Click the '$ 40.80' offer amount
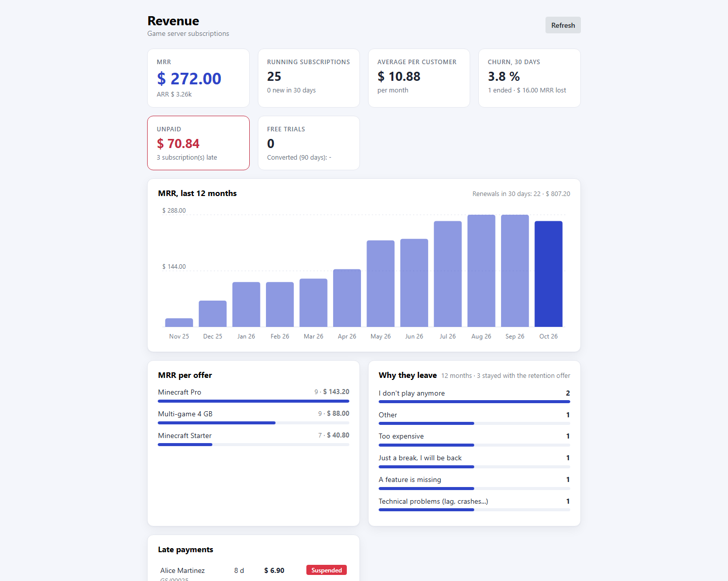 pyautogui.click(x=338, y=435)
